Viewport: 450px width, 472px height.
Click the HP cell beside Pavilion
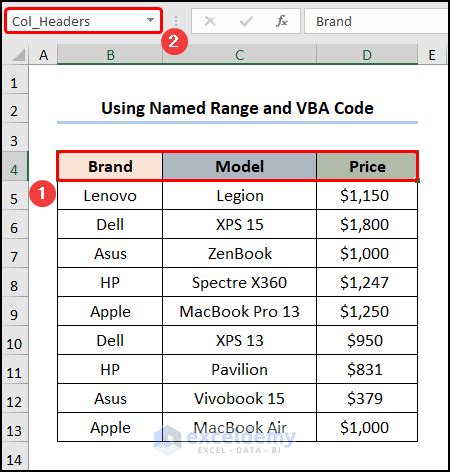[110, 369]
